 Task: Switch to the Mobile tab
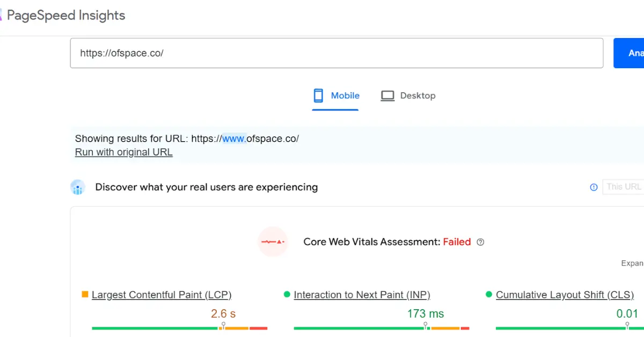point(336,96)
